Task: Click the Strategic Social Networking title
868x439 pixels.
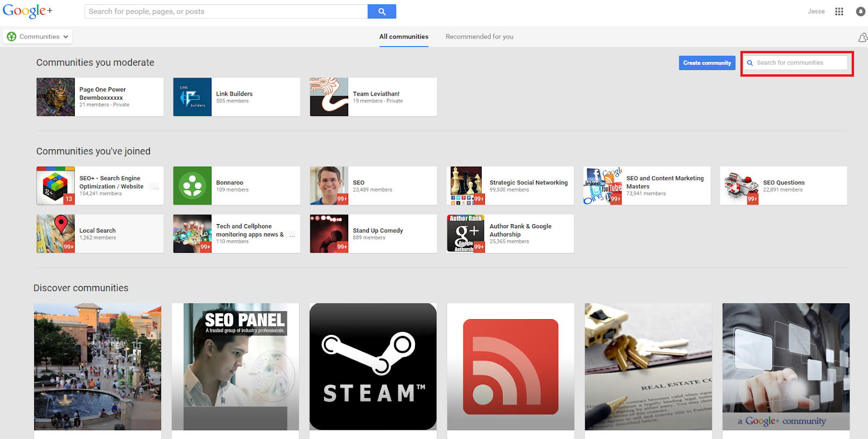Action: [528, 183]
